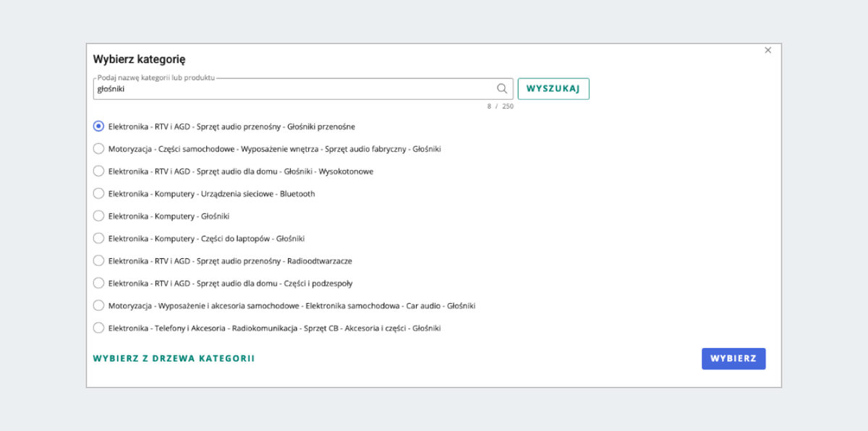Select Części i podzespoły radio option
This screenshot has width=868, height=431.
click(x=99, y=283)
